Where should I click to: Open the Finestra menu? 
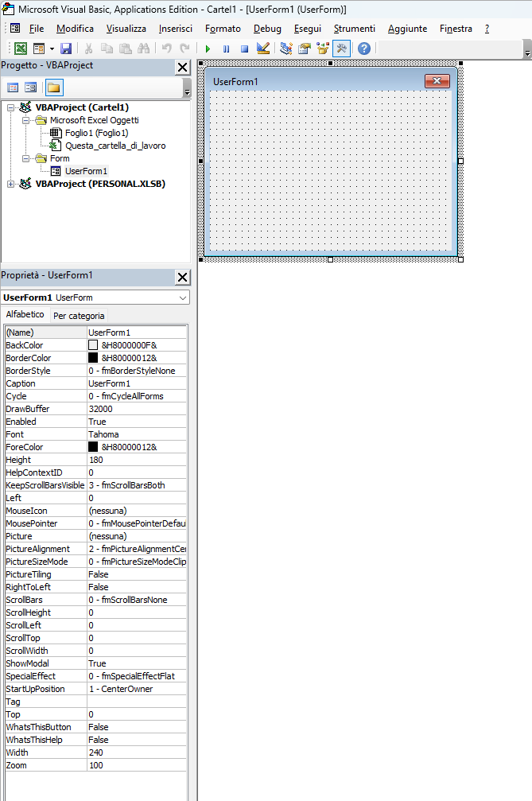[456, 29]
